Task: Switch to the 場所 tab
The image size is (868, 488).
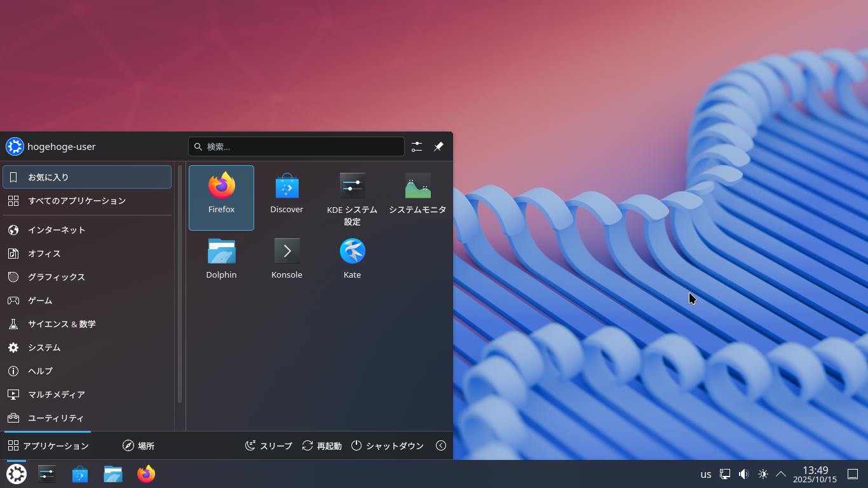Action: pyautogui.click(x=138, y=445)
